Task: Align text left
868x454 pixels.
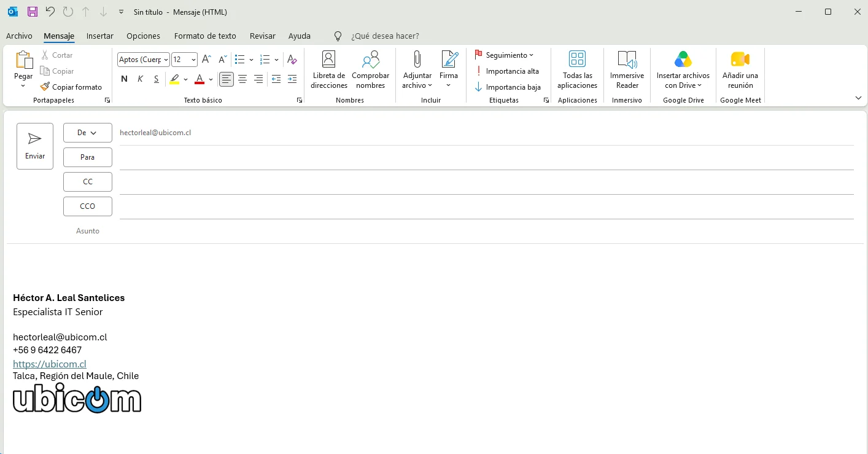Action: (227, 79)
